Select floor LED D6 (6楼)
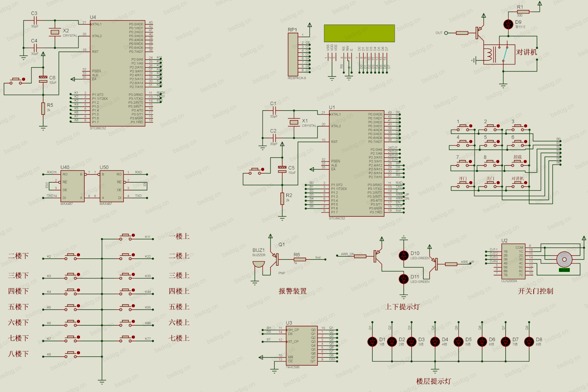This screenshot has height=392, width=588. pyautogui.click(x=482, y=341)
